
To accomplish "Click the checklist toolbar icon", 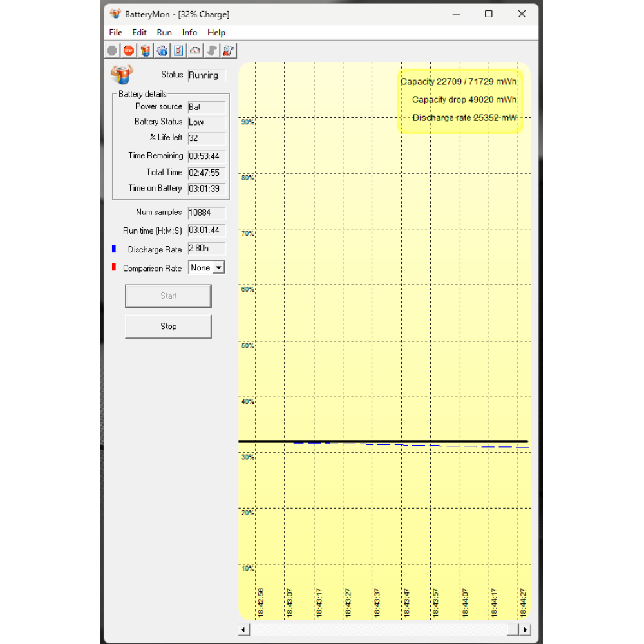I will (x=179, y=50).
